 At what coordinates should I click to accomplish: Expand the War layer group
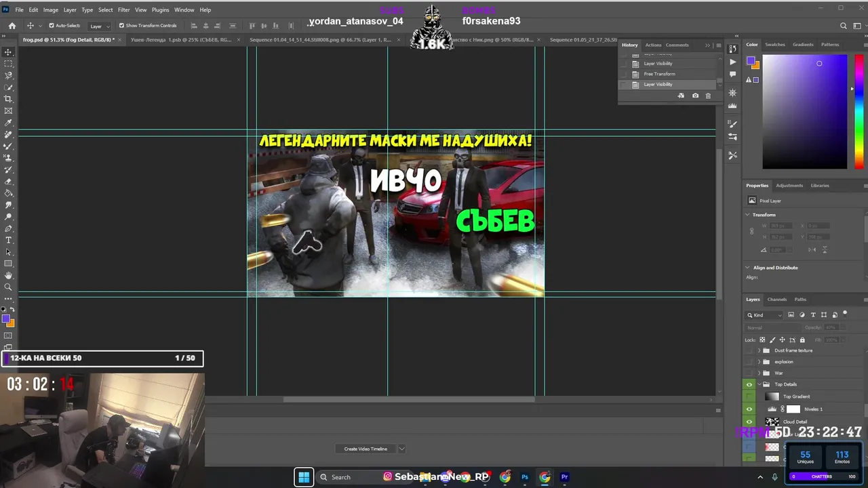tap(759, 373)
